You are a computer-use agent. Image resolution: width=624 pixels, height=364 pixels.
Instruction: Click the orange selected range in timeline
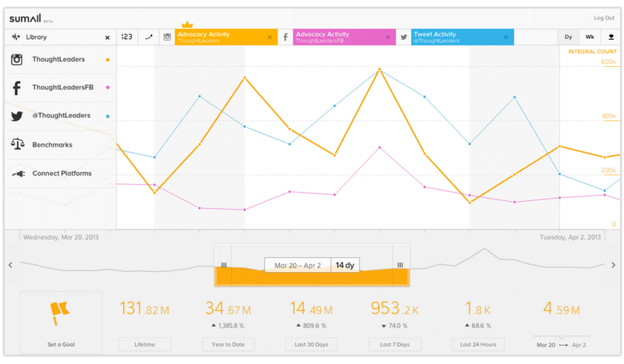(x=312, y=278)
